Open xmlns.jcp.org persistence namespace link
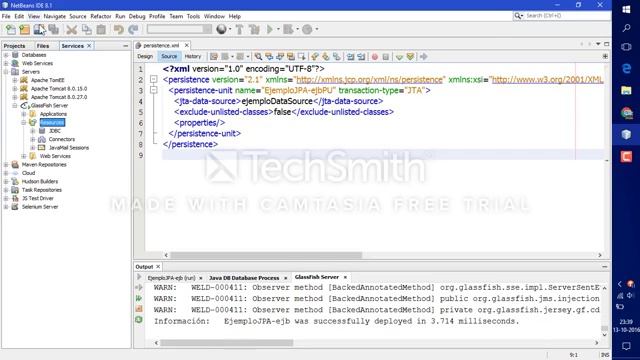 [x=369, y=80]
